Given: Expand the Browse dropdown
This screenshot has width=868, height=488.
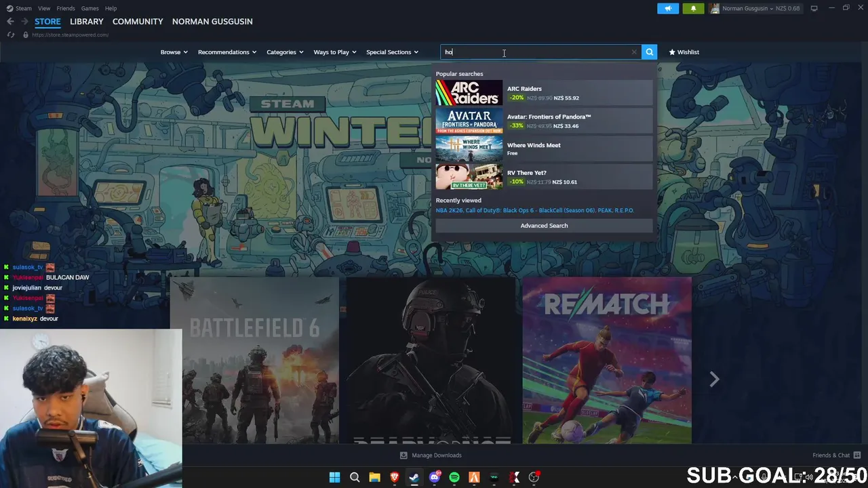Looking at the screenshot, I should point(174,52).
